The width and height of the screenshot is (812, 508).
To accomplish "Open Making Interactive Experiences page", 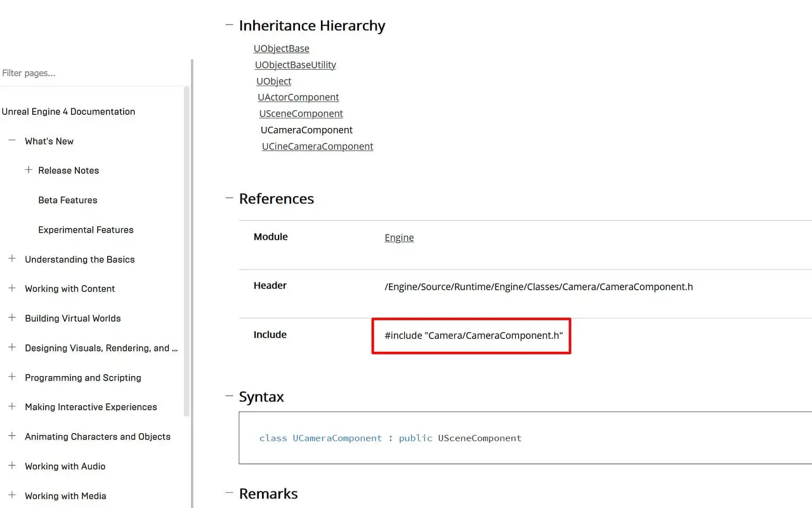I will pyautogui.click(x=91, y=407).
